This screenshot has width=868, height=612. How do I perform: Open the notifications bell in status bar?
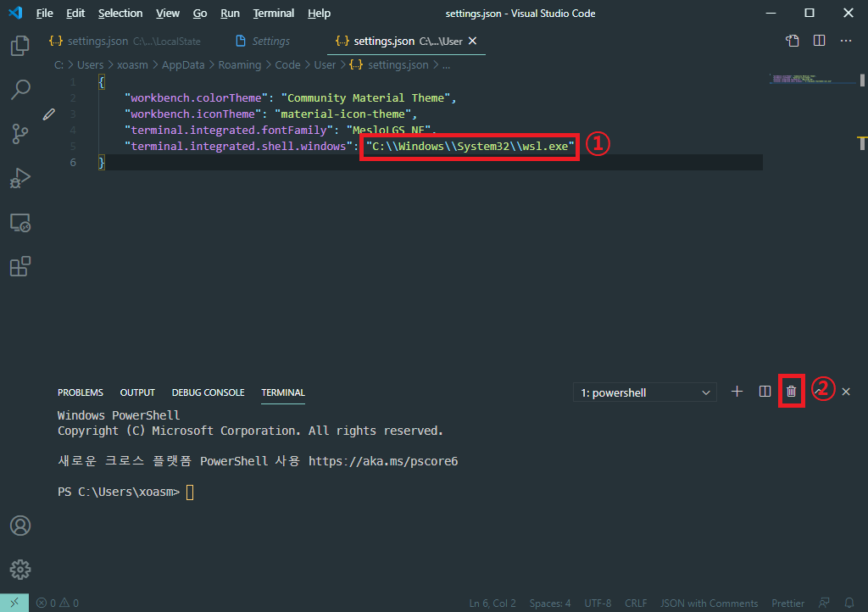(x=849, y=604)
